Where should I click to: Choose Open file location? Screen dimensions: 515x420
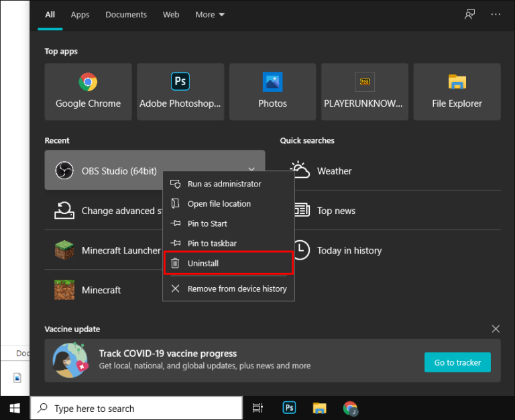pyautogui.click(x=229, y=203)
